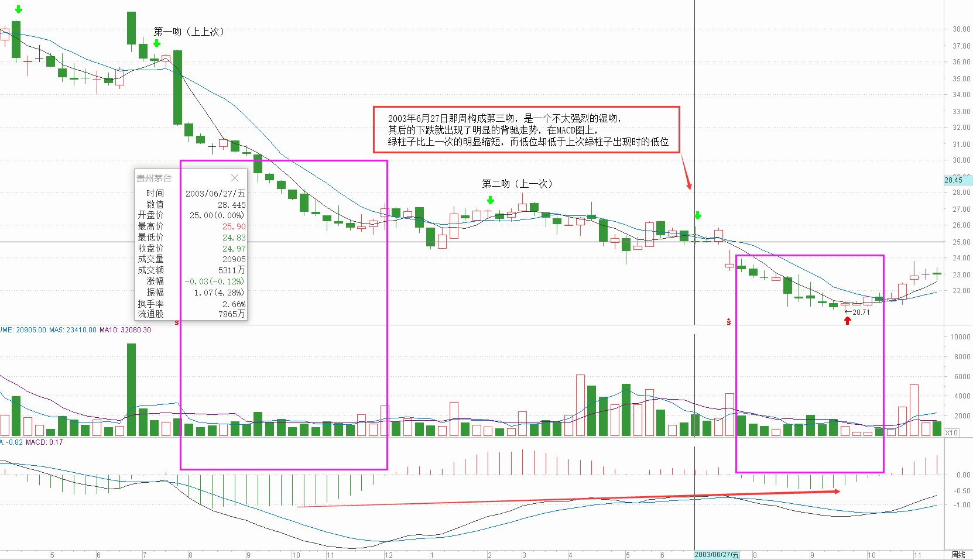Select the red-bordered annotation text box
The image size is (973, 560).
pyautogui.click(x=526, y=130)
